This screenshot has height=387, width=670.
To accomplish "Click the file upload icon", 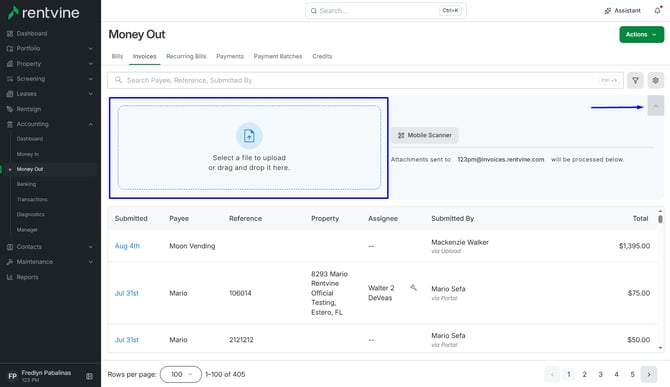I will 249,136.
